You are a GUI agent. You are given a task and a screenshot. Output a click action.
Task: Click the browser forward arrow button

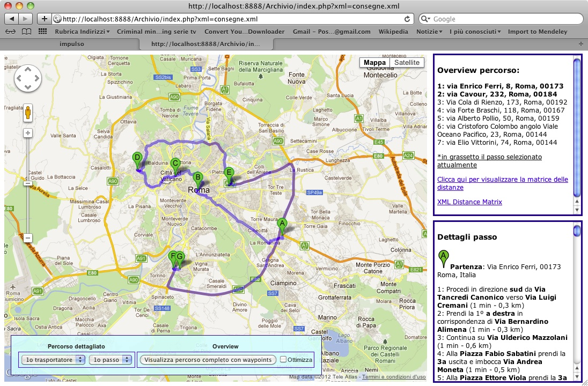[26, 19]
